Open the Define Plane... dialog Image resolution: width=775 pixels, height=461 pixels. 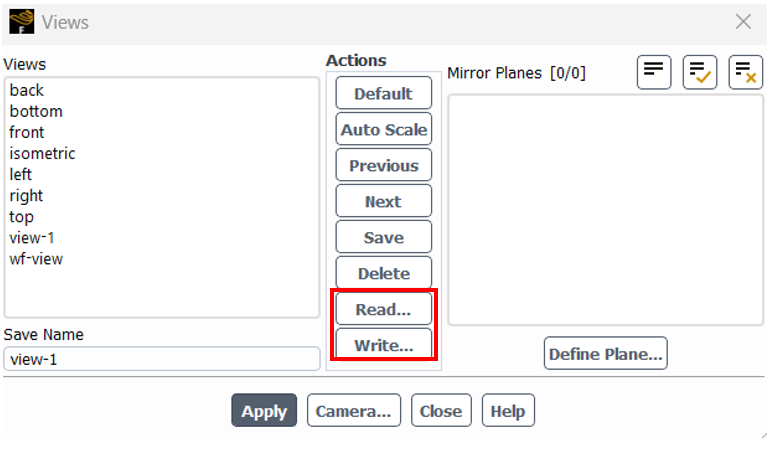tap(605, 354)
